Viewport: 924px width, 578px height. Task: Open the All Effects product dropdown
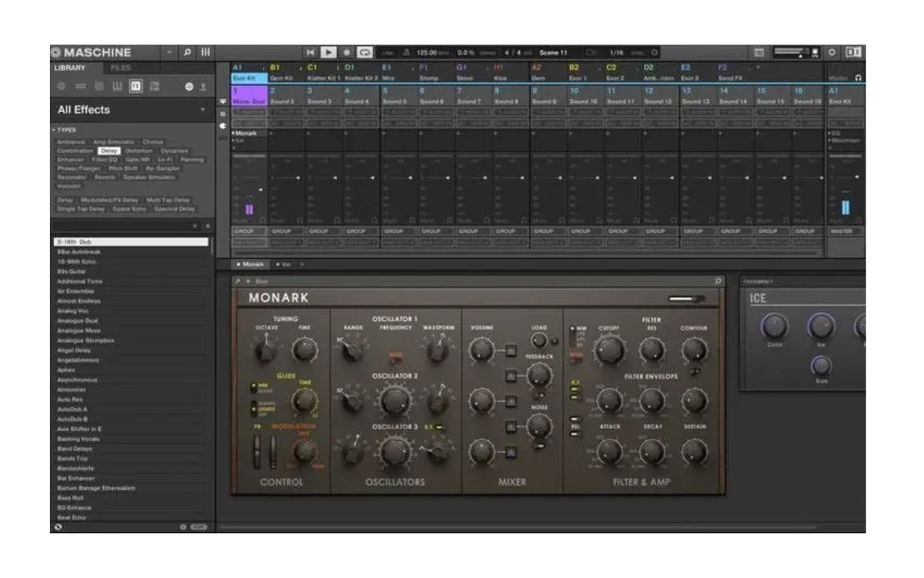click(x=203, y=111)
